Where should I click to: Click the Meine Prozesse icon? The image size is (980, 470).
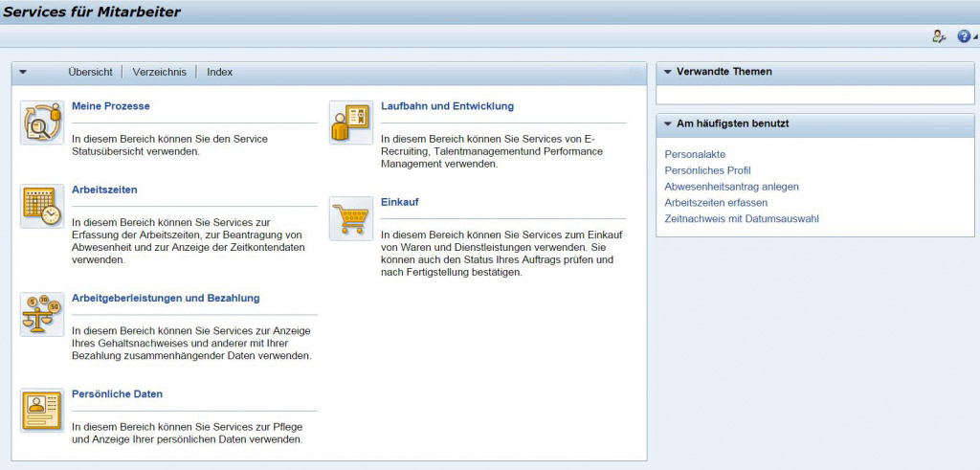coord(42,123)
